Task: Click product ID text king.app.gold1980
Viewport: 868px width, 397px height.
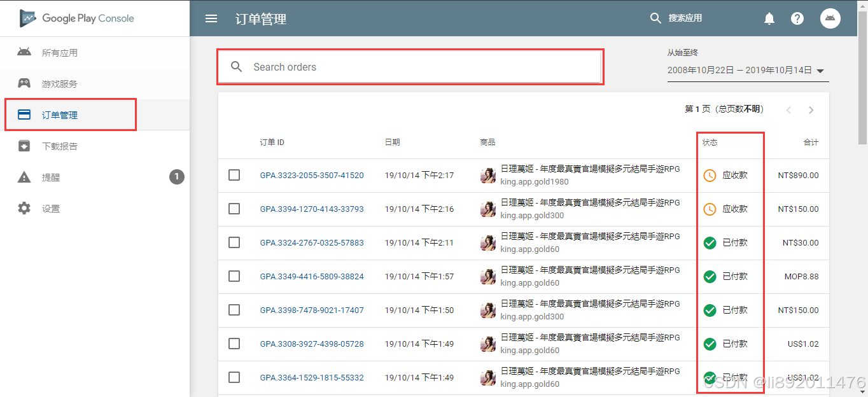Action: (x=535, y=181)
